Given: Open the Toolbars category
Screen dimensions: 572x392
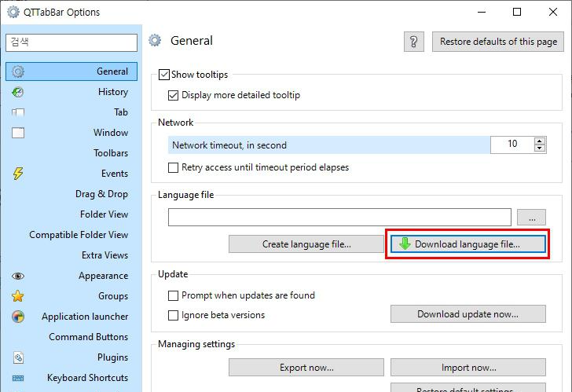Looking at the screenshot, I should pyautogui.click(x=71, y=153).
